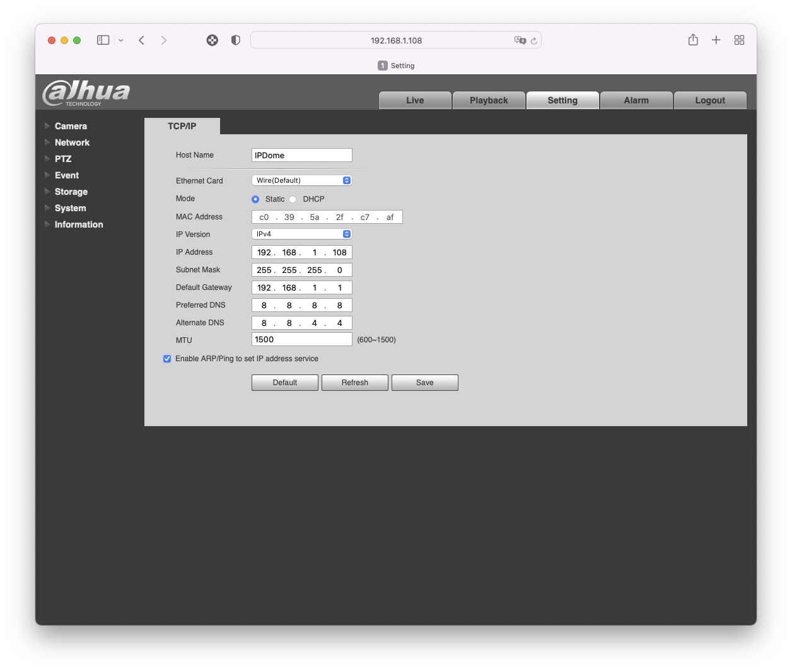
Task: Click the Dahua Technology logo
Action: [x=86, y=93]
